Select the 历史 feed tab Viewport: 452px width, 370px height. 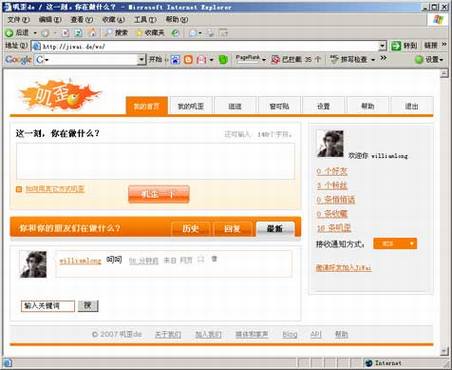tap(190, 229)
